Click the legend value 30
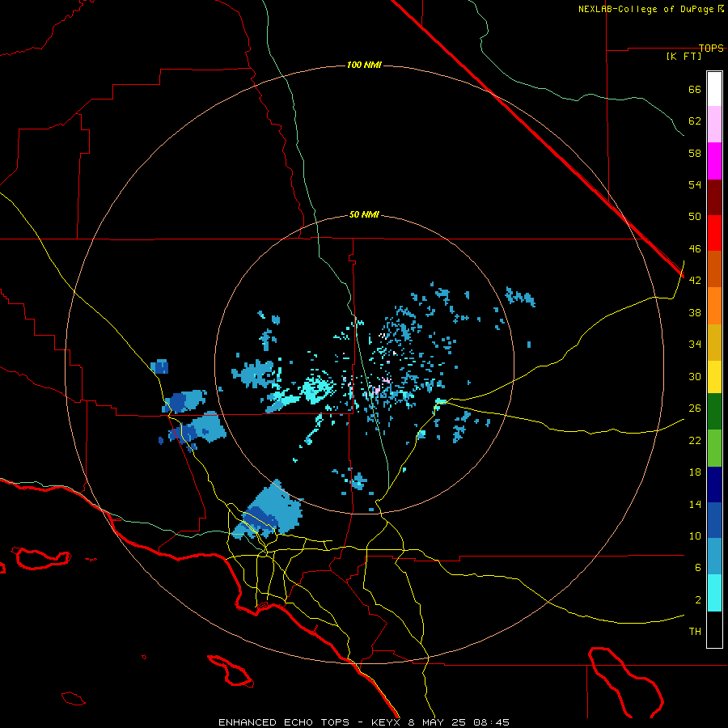The image size is (728, 728). coord(695,376)
